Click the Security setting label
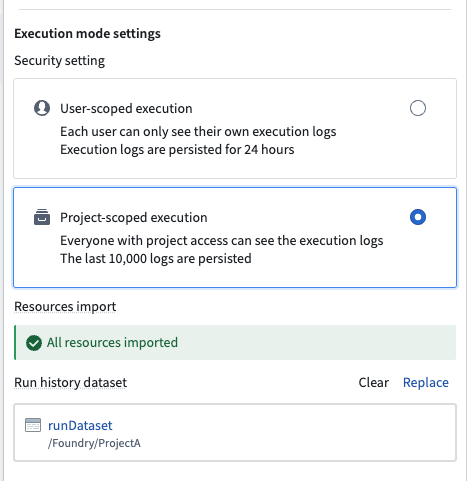 59,61
